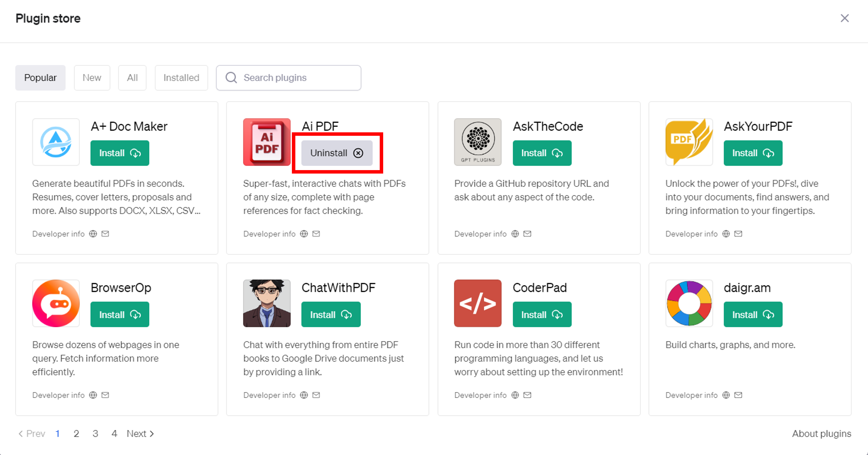Focus the Search plugins field
Screen dimensions: 868x455
coord(288,78)
